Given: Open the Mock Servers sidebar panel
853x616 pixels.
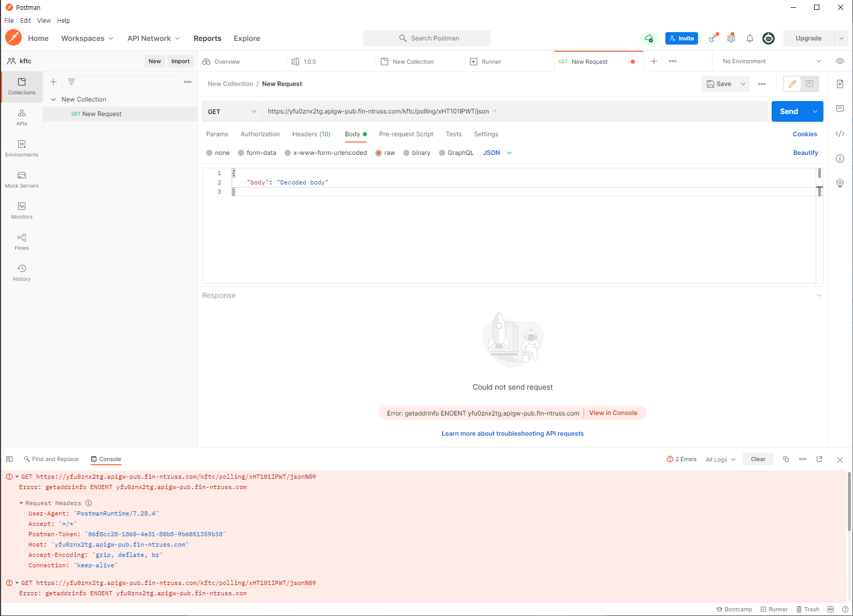Looking at the screenshot, I should coord(22,180).
